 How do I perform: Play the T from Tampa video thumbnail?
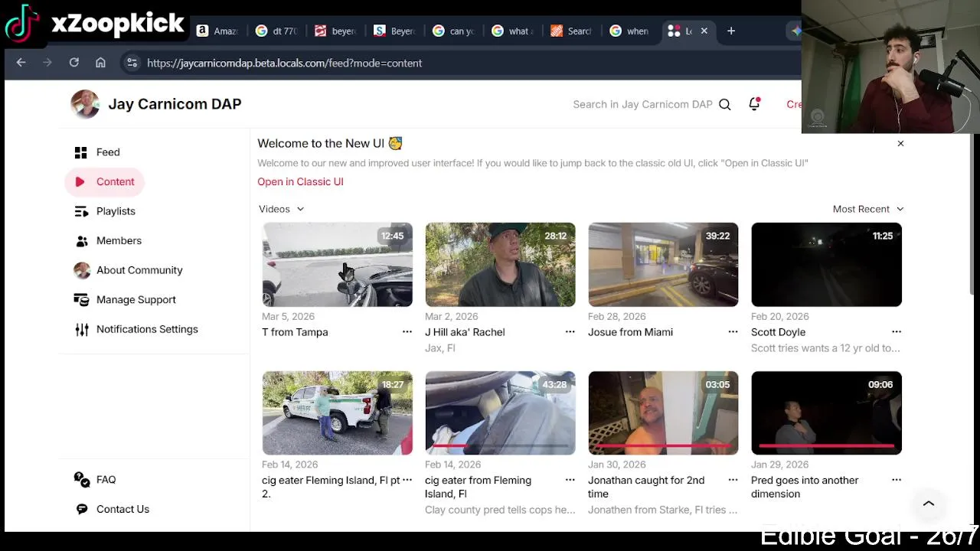(337, 265)
